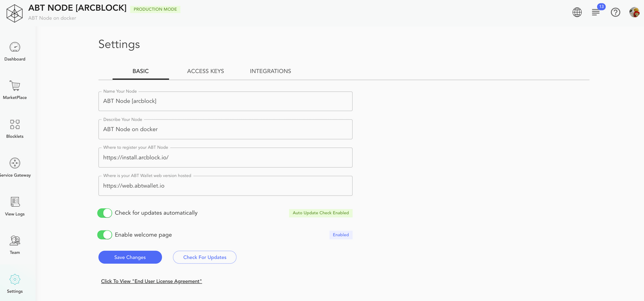Switch to the INTEGRATIONS tab

pos(270,71)
